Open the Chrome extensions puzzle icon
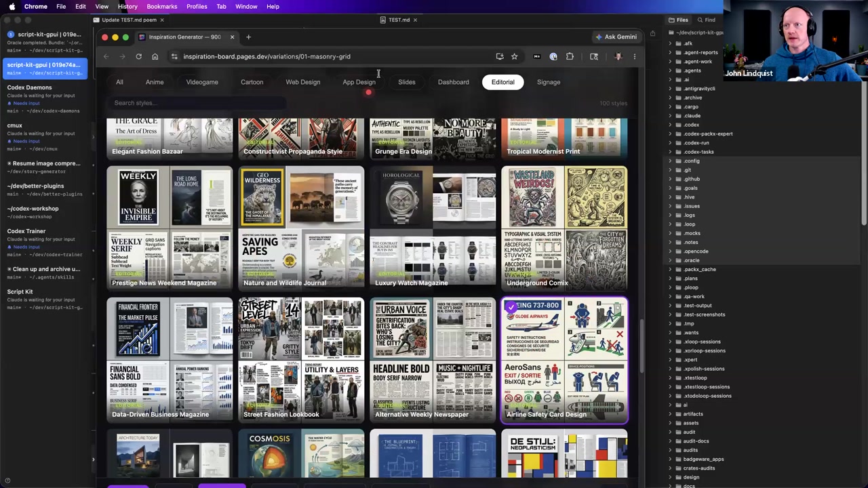This screenshot has height=488, width=868. (x=570, y=57)
